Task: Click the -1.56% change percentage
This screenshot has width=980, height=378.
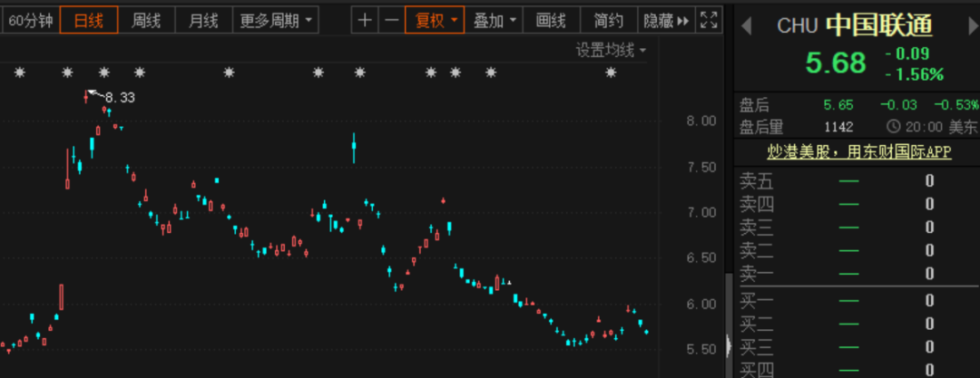Action: (915, 75)
